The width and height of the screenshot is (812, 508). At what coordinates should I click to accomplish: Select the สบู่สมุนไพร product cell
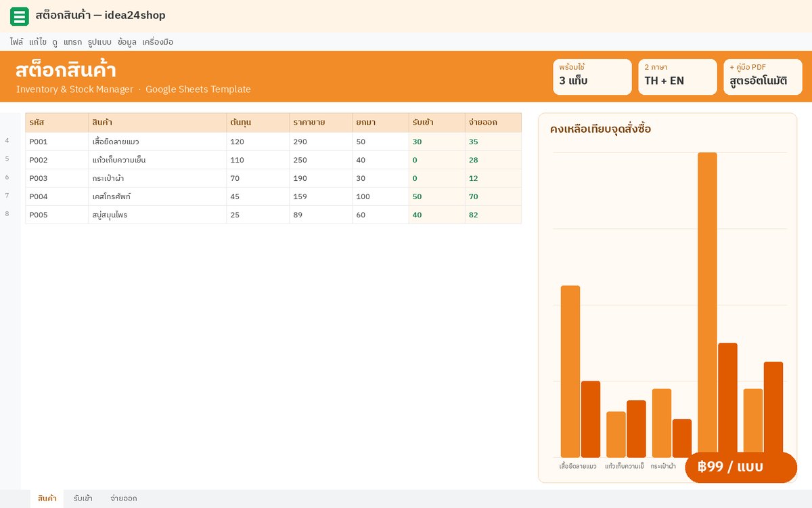tap(158, 215)
